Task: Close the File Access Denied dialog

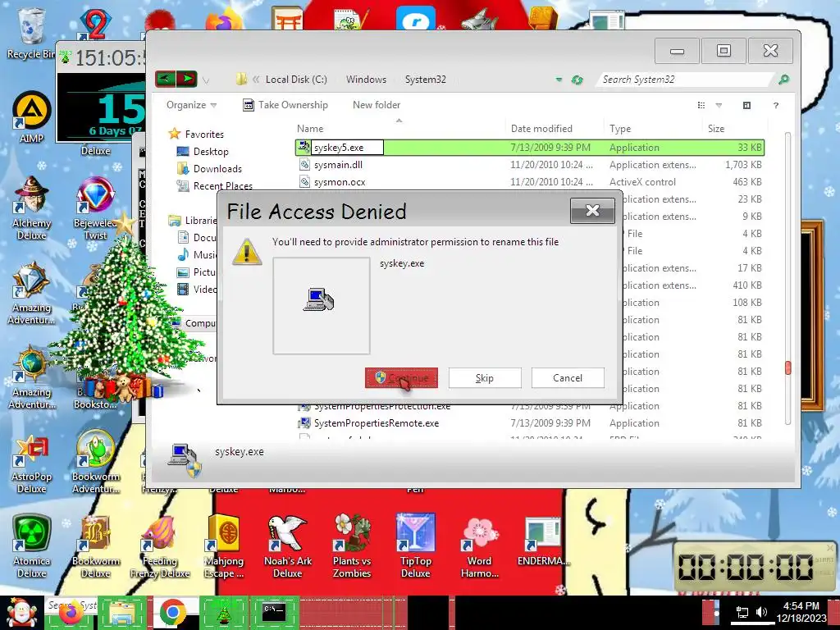Action: point(592,211)
